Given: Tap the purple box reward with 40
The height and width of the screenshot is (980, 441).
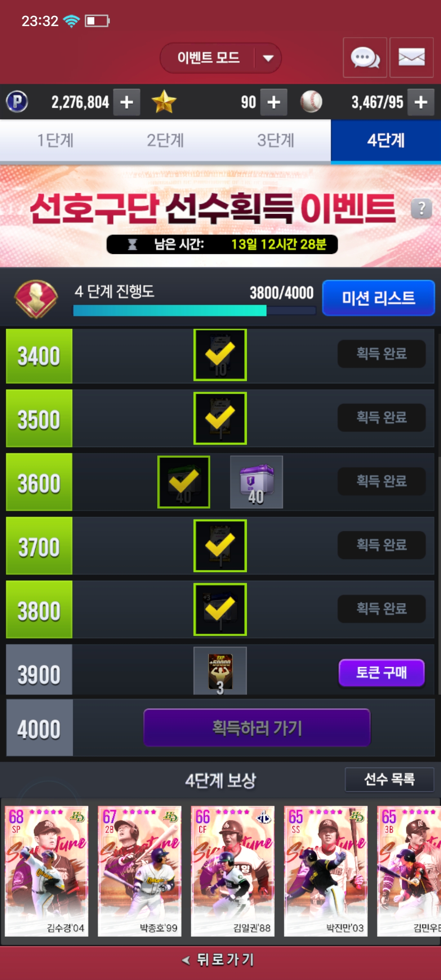Looking at the screenshot, I should (256, 482).
